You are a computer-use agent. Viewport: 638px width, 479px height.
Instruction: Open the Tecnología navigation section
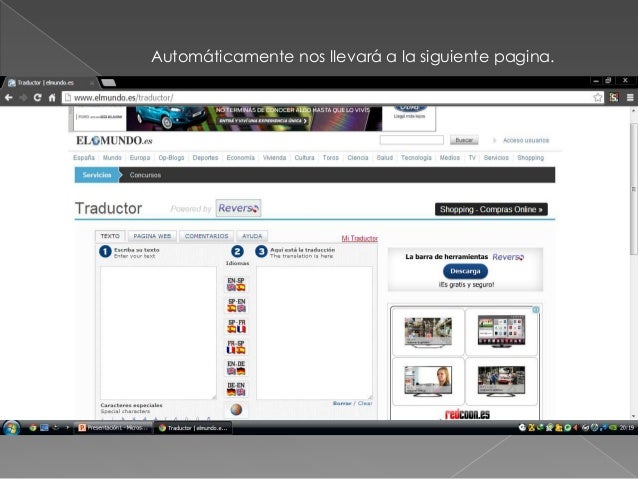416,157
